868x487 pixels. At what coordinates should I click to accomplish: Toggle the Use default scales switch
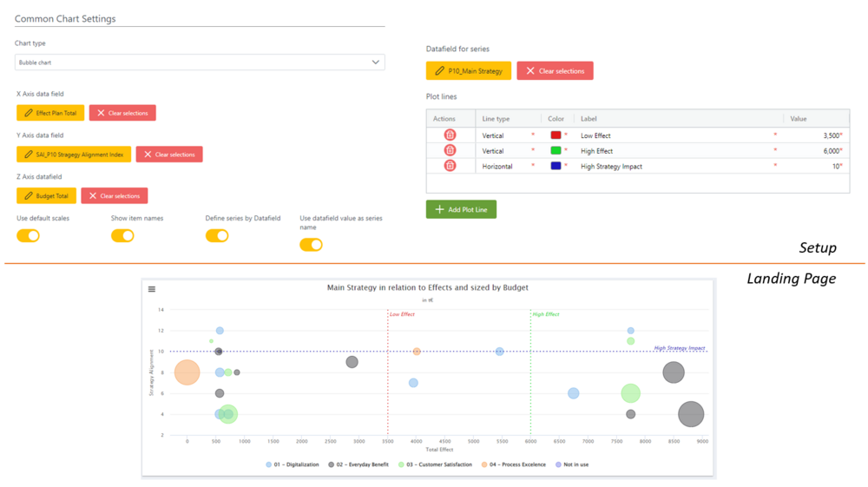pos(29,235)
